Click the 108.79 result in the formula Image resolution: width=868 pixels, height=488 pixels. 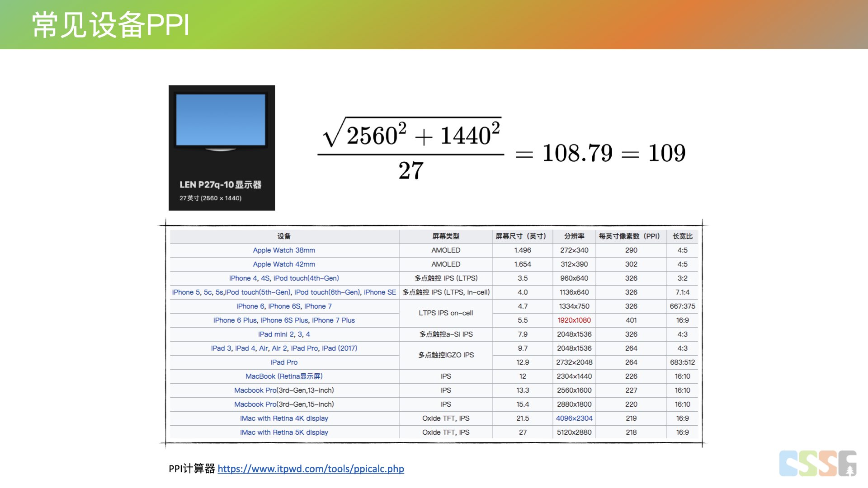click(x=577, y=153)
